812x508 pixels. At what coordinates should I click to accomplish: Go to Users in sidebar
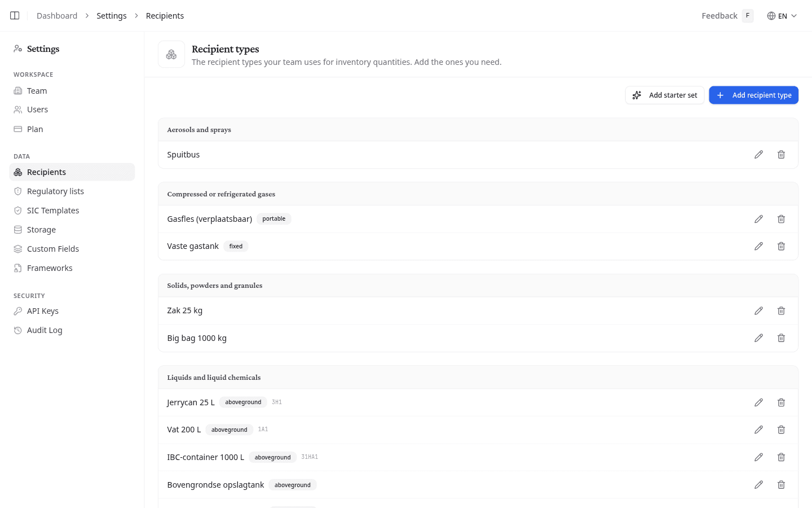pos(72,110)
